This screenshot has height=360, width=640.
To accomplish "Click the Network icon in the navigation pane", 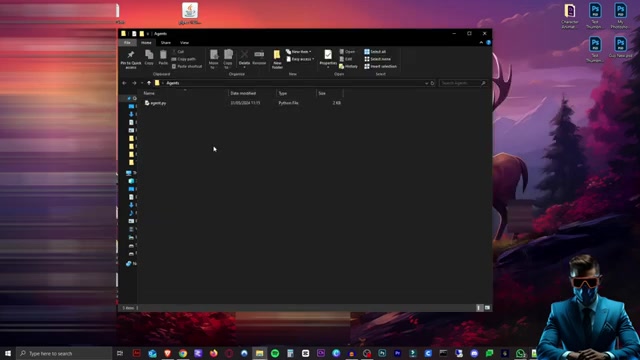I will point(129,264).
